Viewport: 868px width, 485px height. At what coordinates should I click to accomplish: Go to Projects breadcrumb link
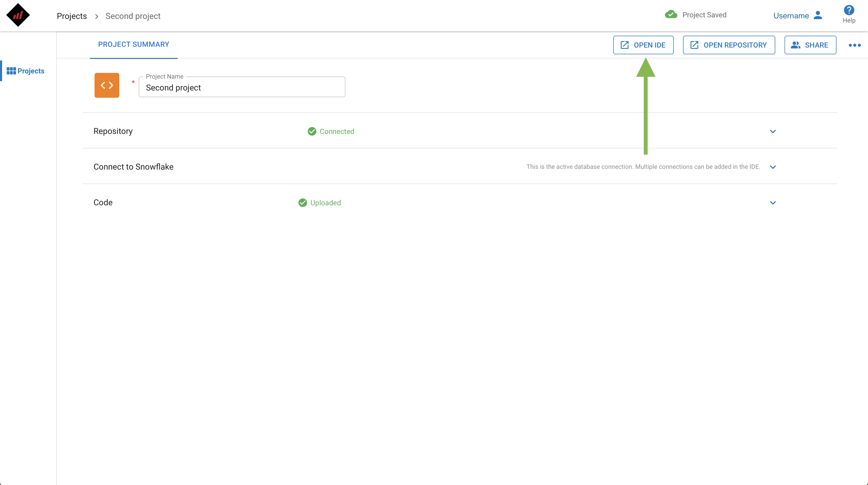pos(72,16)
